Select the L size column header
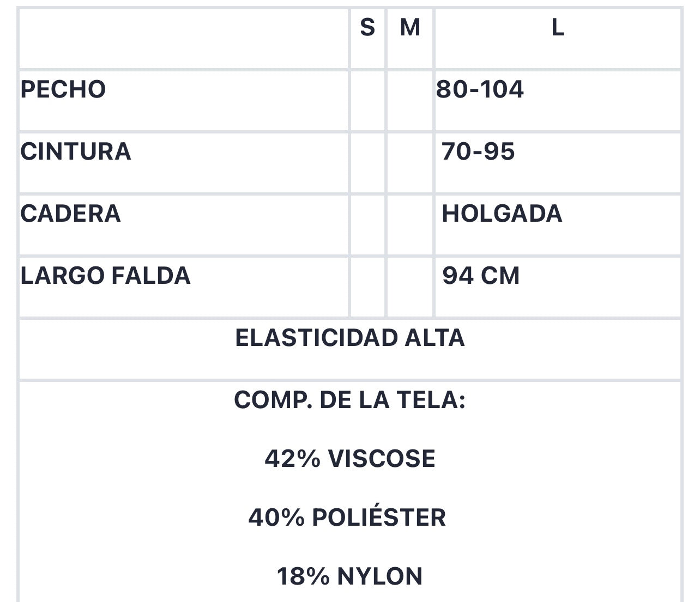The width and height of the screenshot is (700, 602). point(558,27)
